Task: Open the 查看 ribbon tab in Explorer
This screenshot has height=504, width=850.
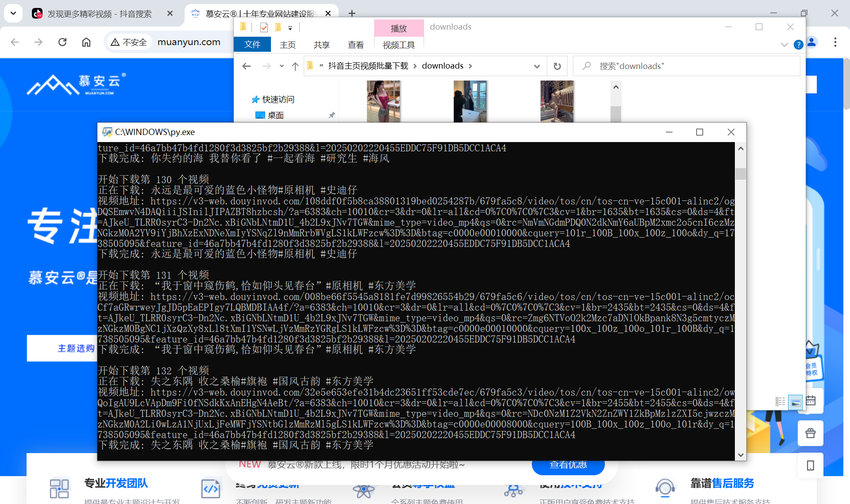Action: tap(355, 45)
